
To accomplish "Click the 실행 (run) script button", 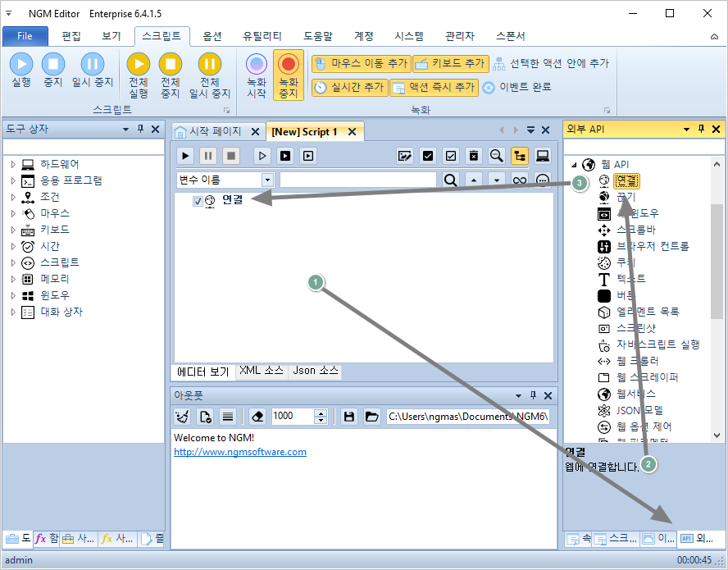I will point(21,71).
